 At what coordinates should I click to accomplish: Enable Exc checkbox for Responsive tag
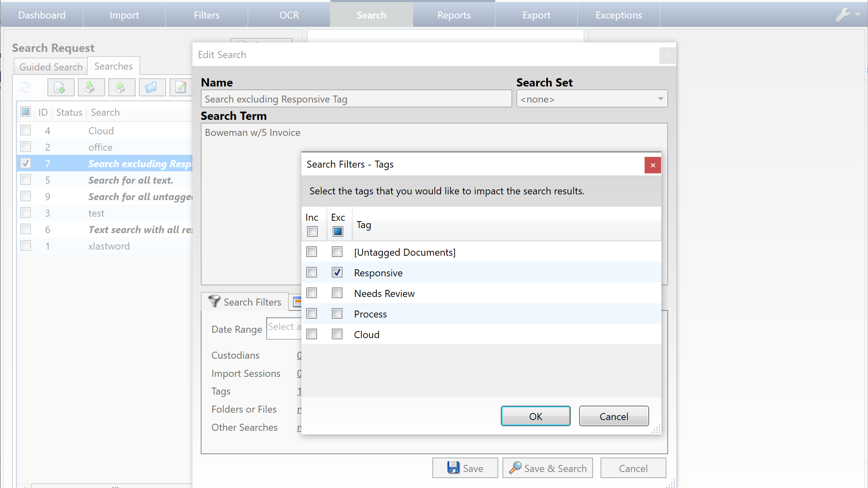point(338,272)
